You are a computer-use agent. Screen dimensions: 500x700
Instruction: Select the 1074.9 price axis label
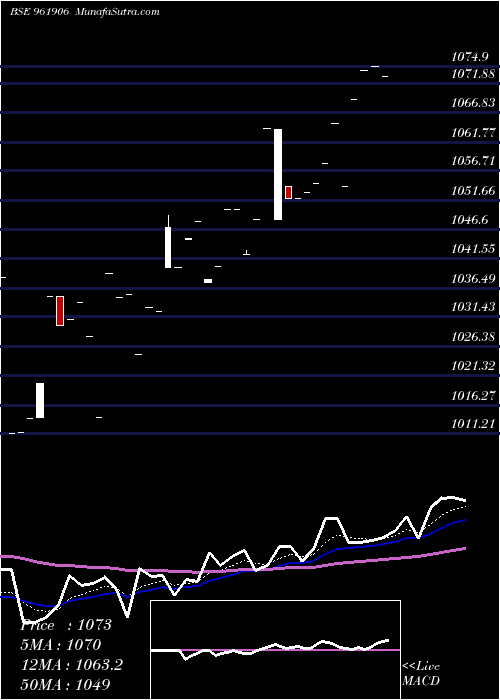(469, 57)
